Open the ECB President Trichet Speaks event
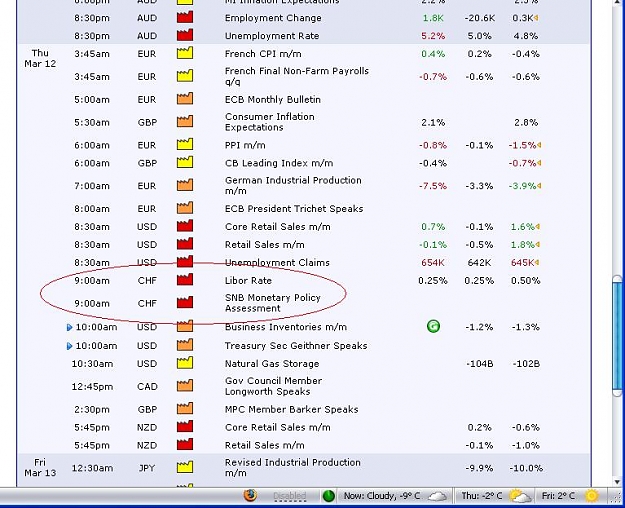 (294, 209)
